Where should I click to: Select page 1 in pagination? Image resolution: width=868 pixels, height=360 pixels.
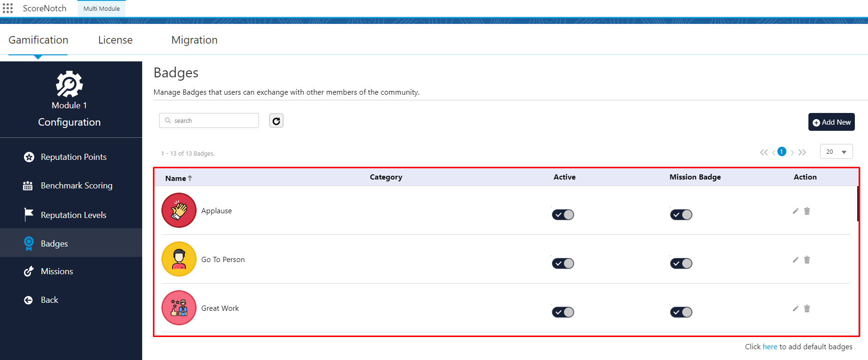coord(782,151)
